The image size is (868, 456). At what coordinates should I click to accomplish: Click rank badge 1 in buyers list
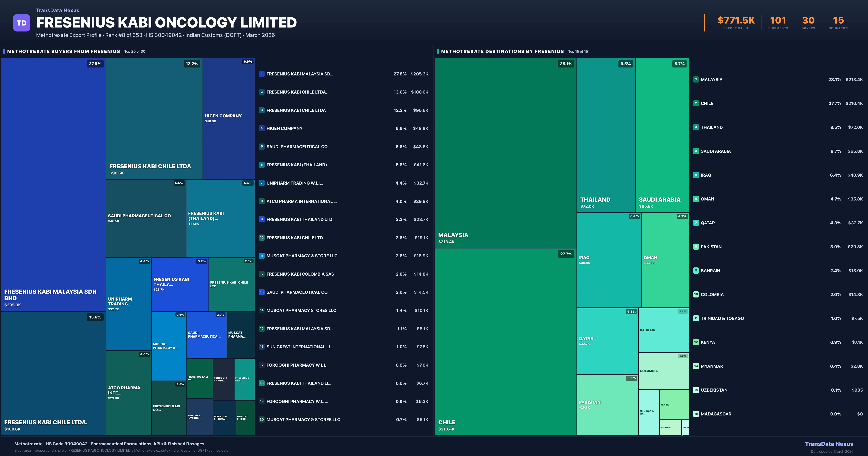point(261,74)
